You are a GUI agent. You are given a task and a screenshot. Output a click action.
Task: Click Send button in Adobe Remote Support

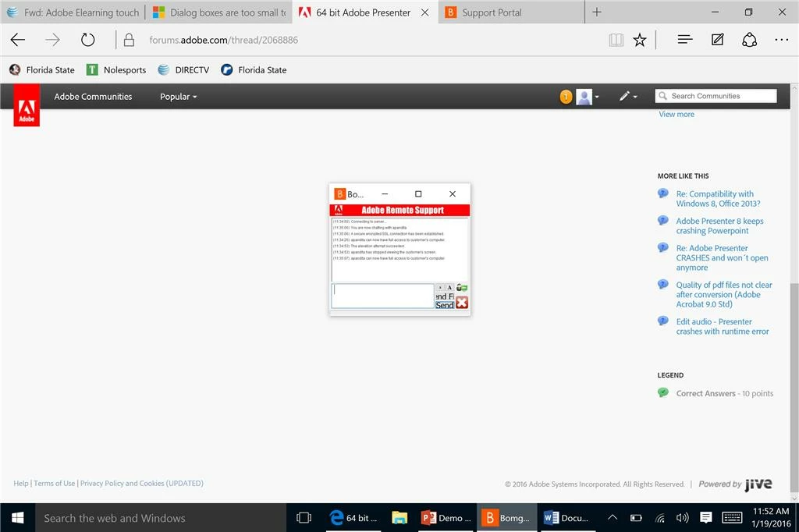click(444, 305)
